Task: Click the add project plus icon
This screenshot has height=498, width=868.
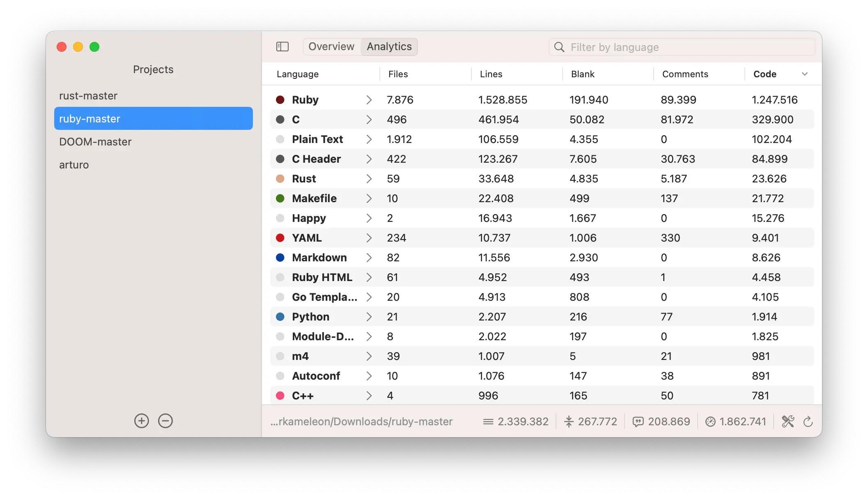Action: (x=141, y=421)
